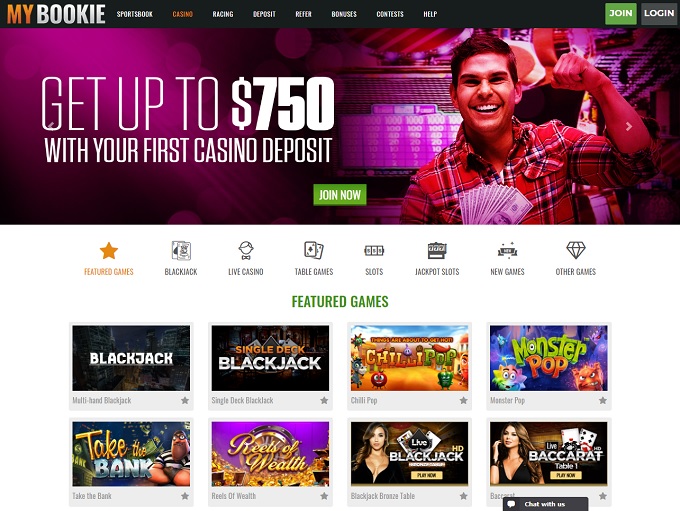Click the green Join Now button

[340, 195]
